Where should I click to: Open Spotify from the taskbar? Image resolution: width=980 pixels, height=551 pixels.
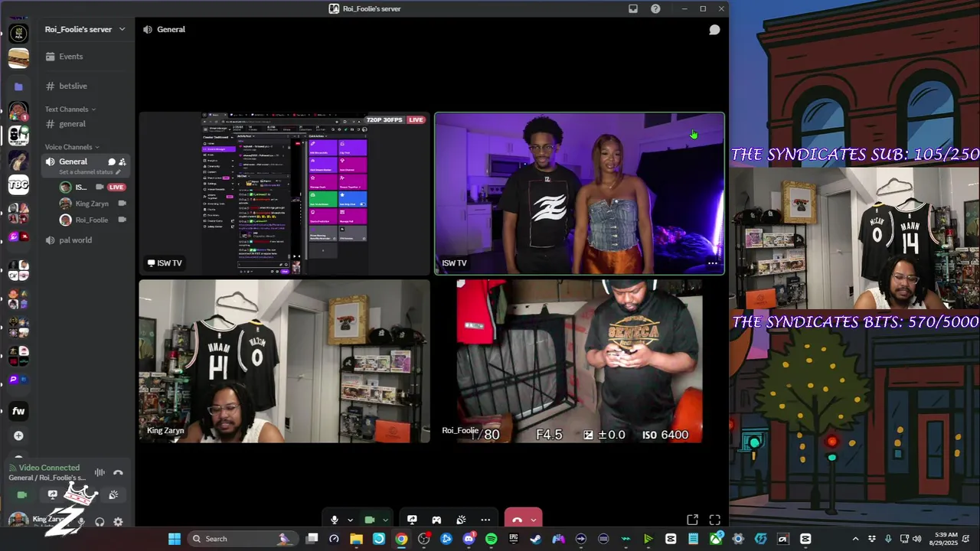(x=491, y=539)
